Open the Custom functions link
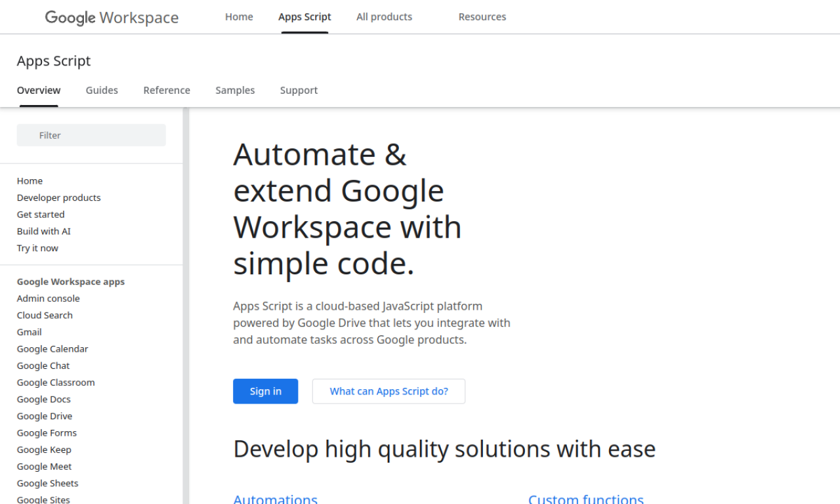This screenshot has height=504, width=840. pos(585,499)
